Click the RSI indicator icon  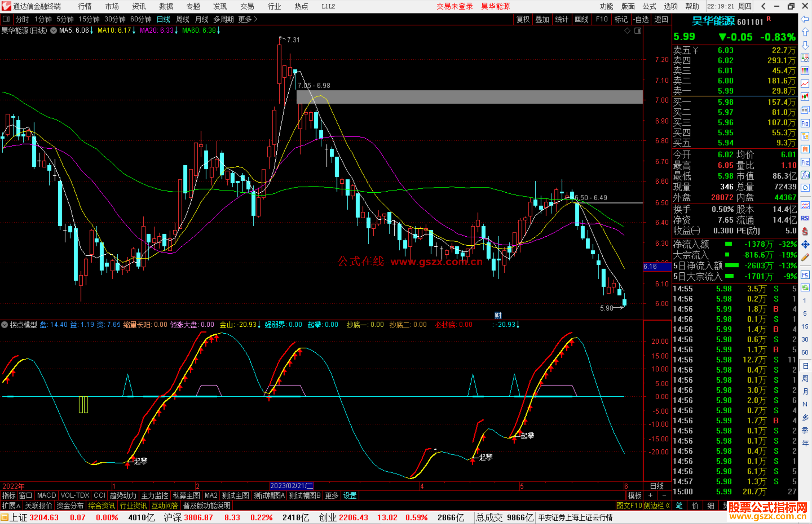coord(805,218)
